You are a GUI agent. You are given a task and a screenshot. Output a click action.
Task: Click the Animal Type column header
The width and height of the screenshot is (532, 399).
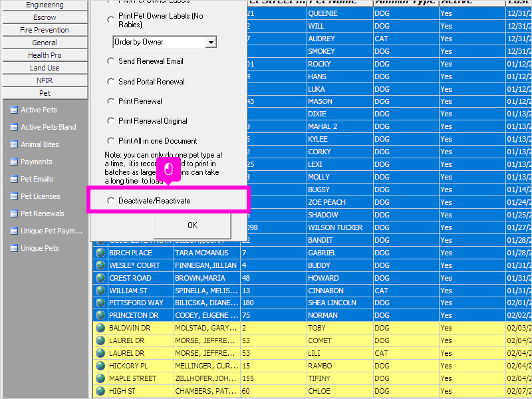click(x=406, y=3)
